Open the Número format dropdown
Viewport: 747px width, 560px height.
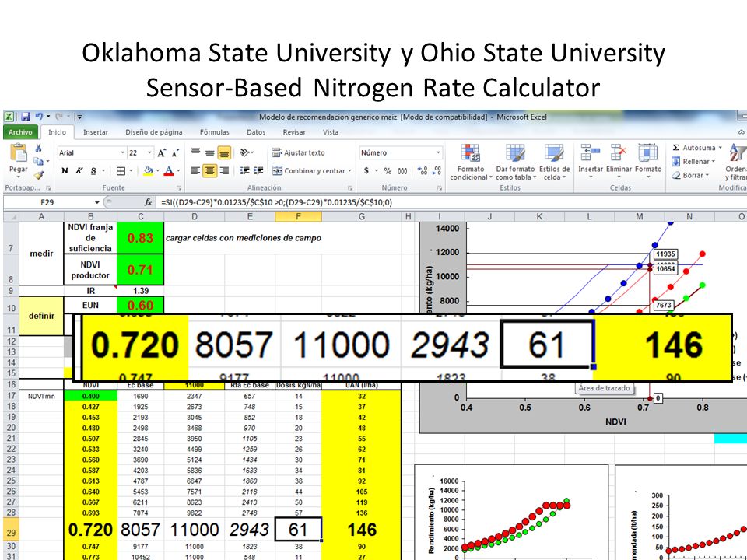[x=438, y=152]
